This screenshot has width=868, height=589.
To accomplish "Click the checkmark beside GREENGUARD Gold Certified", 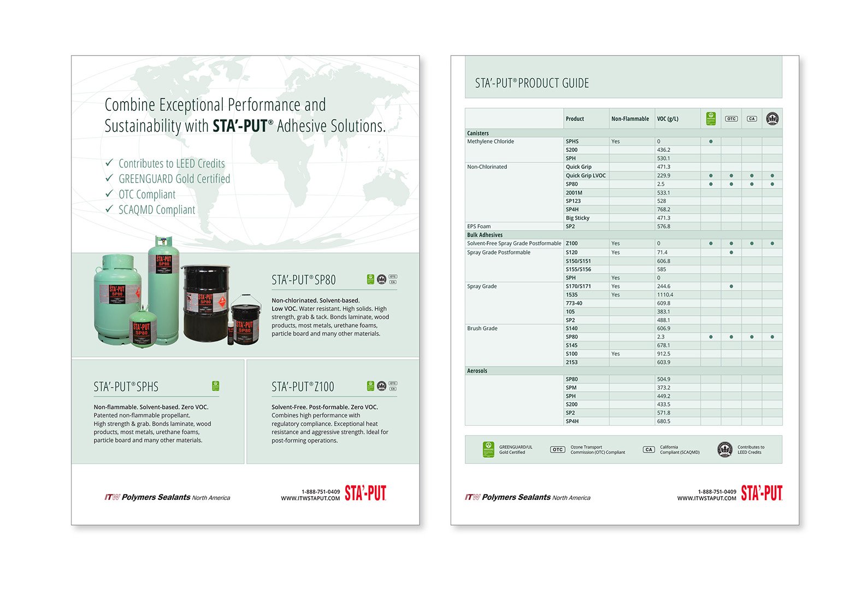I will point(109,178).
